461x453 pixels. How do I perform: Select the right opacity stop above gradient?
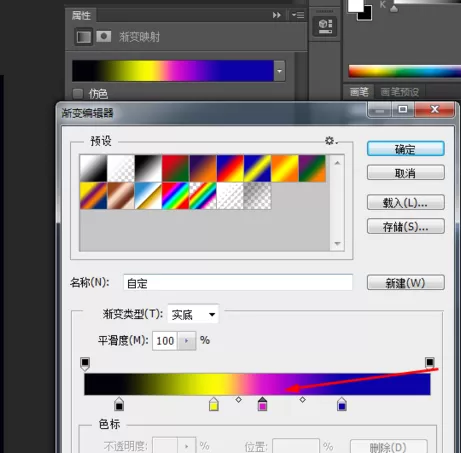point(430,363)
